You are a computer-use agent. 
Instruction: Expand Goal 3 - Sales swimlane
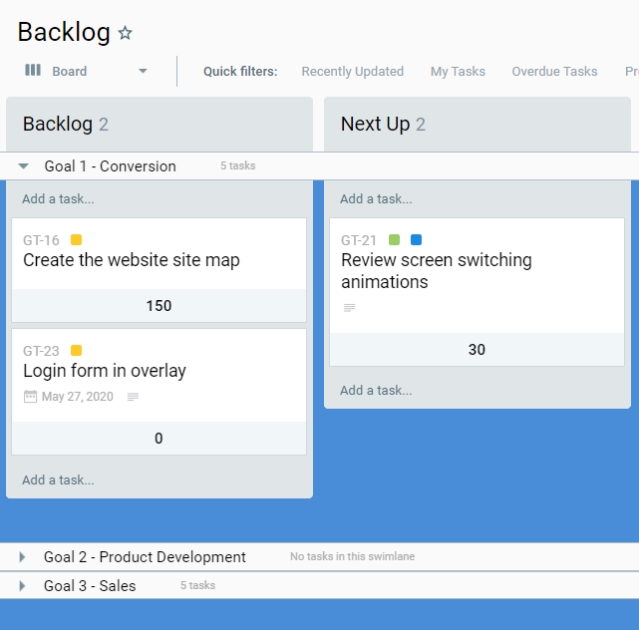23,586
